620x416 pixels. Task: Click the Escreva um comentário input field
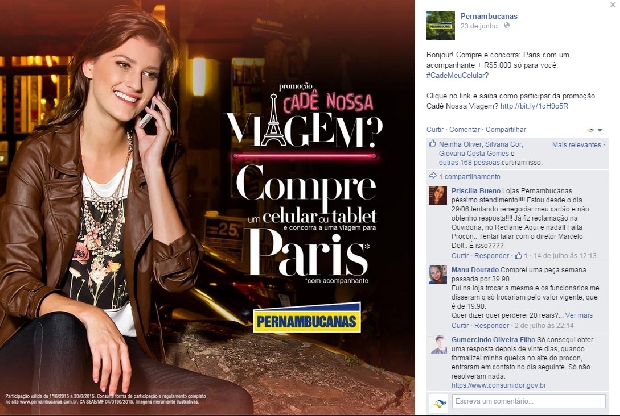(x=529, y=401)
